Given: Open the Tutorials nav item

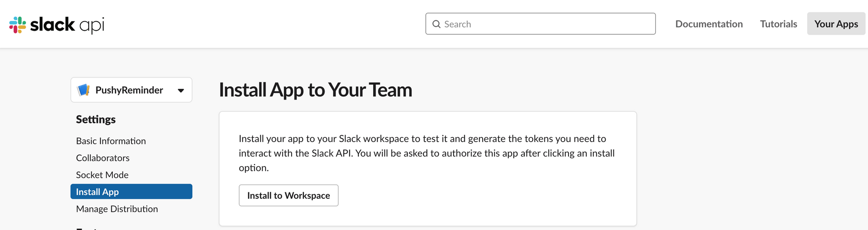Looking at the screenshot, I should (x=779, y=24).
